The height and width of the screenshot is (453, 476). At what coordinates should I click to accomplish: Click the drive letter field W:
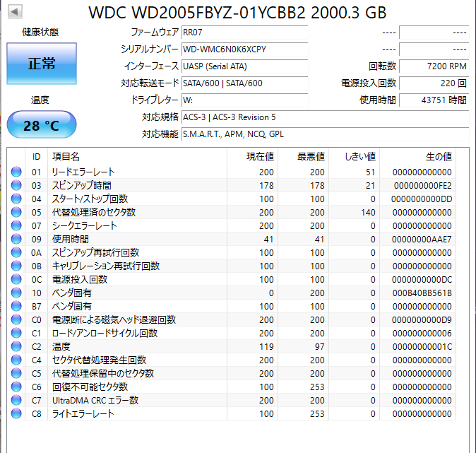click(244, 100)
